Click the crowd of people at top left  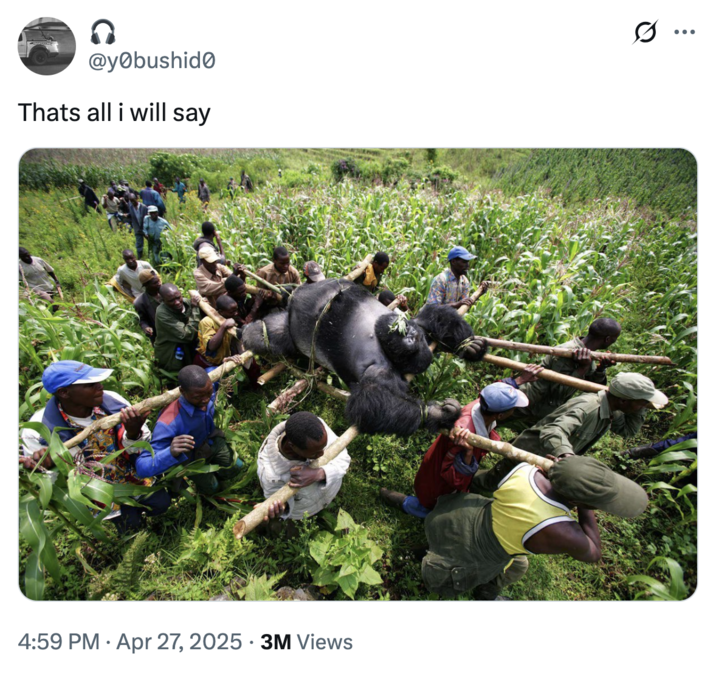(137, 208)
